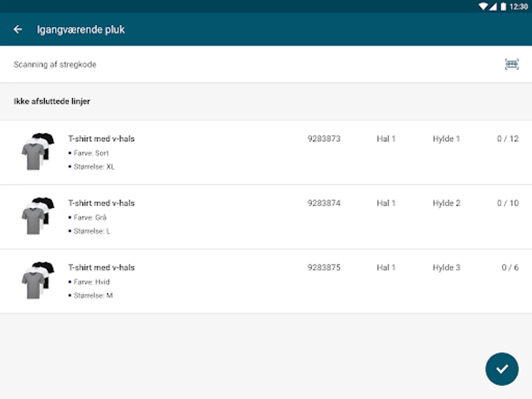Tap the 0 / 10 picked quantity
532x399 pixels.
(x=508, y=203)
